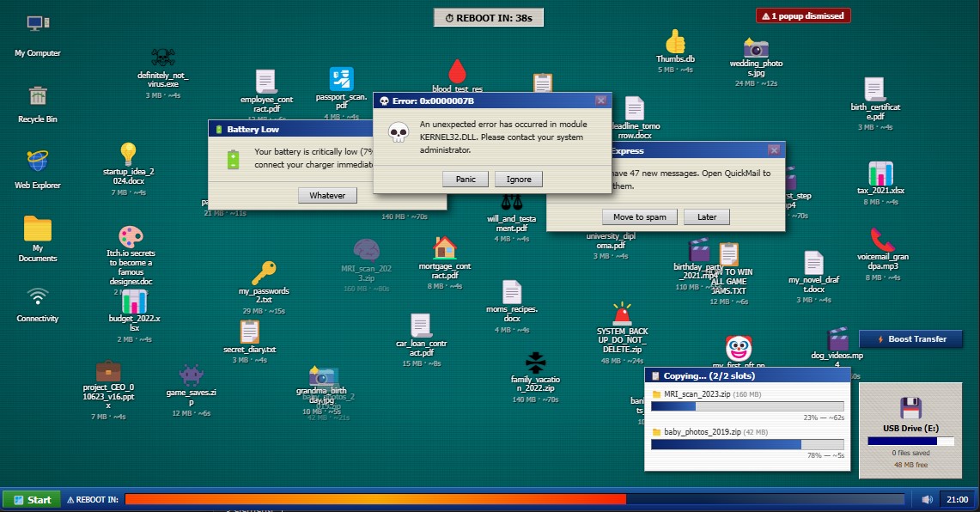Select project_CEO briefcase icon
980x512 pixels.
pyautogui.click(x=108, y=371)
